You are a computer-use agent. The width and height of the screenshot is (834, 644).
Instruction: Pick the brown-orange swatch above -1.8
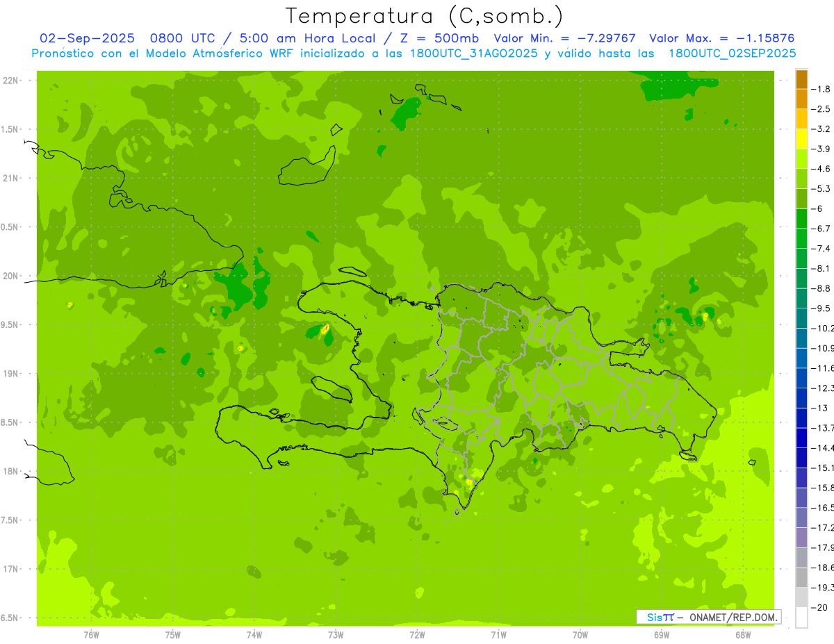click(801, 79)
